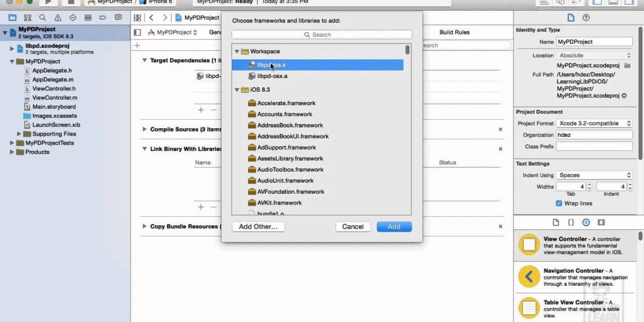Open the Project navigator folder icon
This screenshot has width=644, height=322.
[12, 18]
